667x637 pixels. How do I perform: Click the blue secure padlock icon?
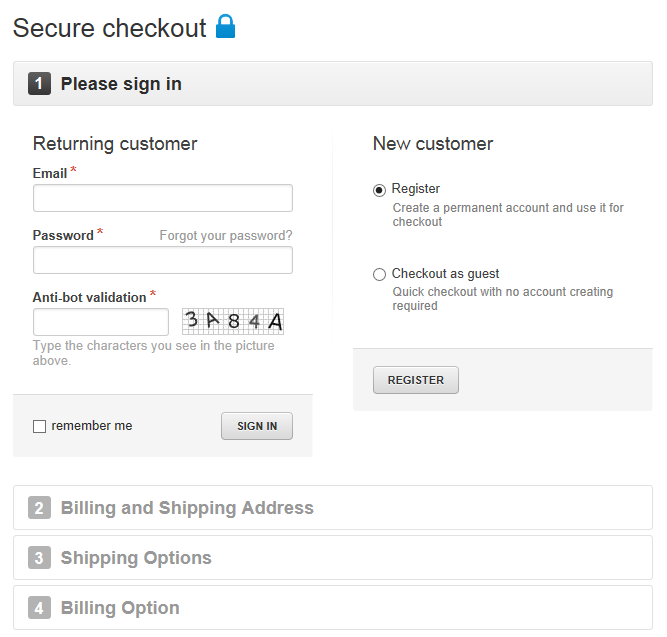(x=226, y=27)
